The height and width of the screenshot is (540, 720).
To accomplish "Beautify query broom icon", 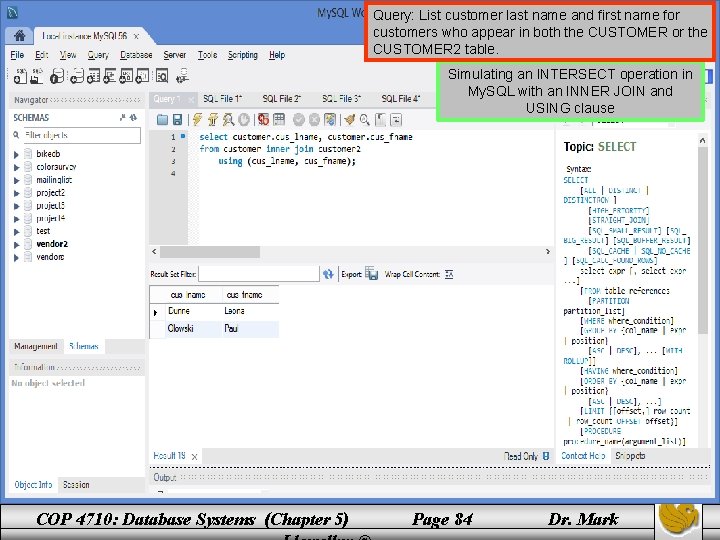I will (349, 120).
